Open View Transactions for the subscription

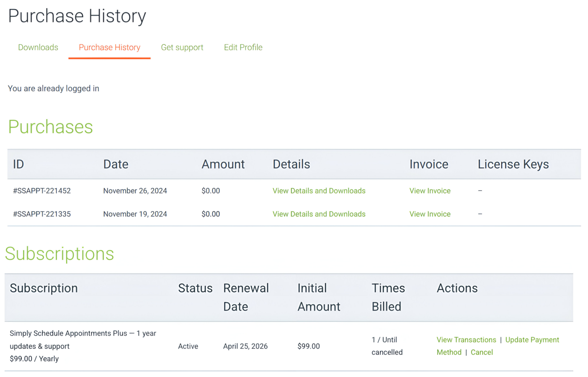point(466,339)
